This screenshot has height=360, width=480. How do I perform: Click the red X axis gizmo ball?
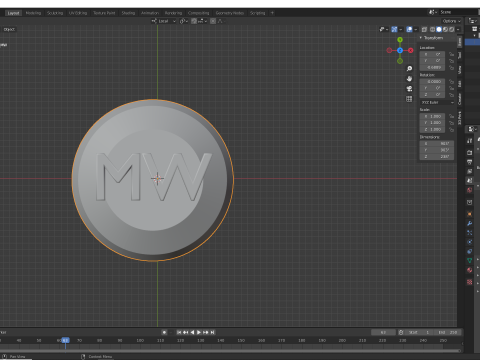click(410, 50)
